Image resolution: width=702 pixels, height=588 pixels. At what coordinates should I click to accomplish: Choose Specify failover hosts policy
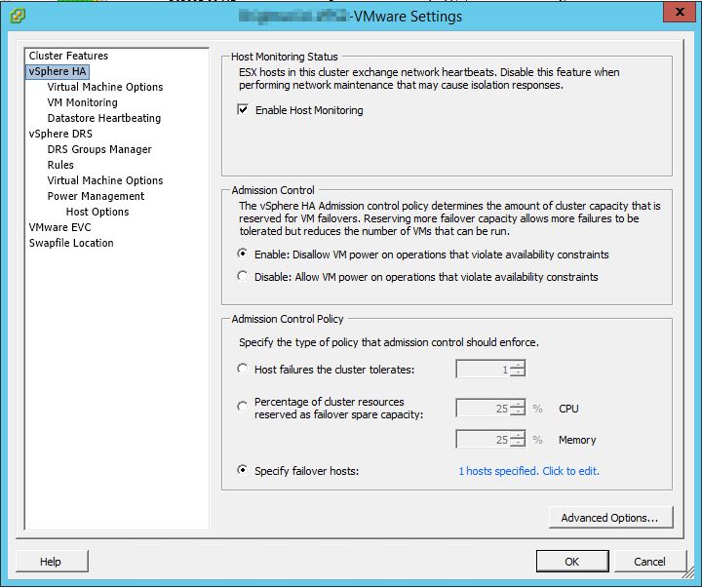pyautogui.click(x=242, y=470)
